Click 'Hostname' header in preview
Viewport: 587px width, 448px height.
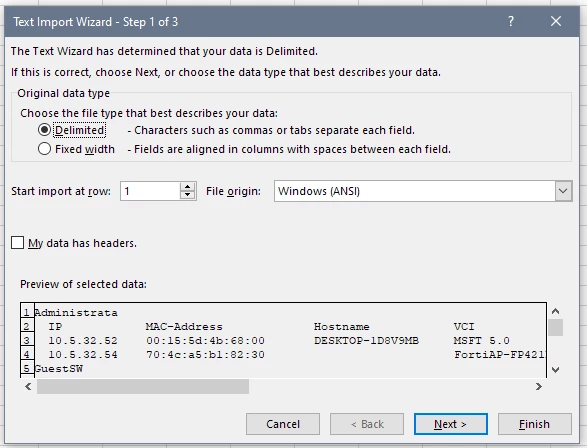[342, 327]
